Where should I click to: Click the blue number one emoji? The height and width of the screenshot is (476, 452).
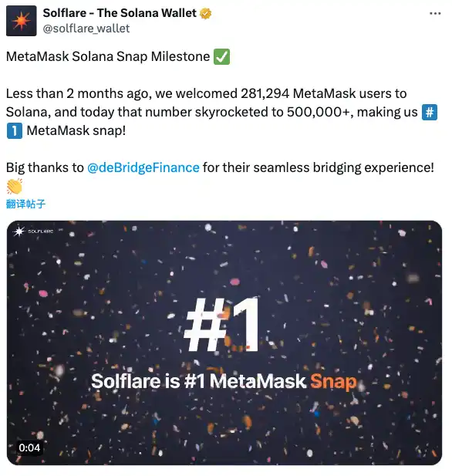[x=14, y=131]
